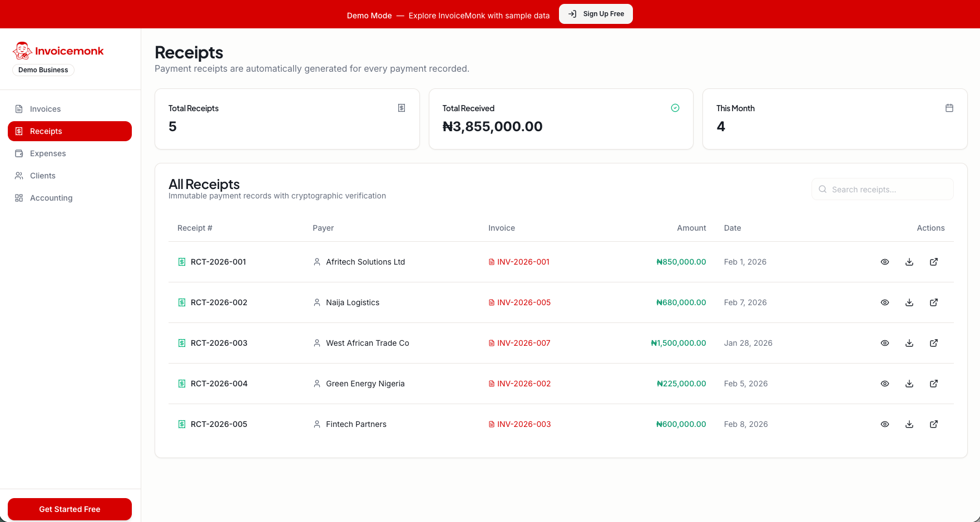The width and height of the screenshot is (980, 522).
Task: Select receipt number RCT-2026-005
Action: click(219, 424)
